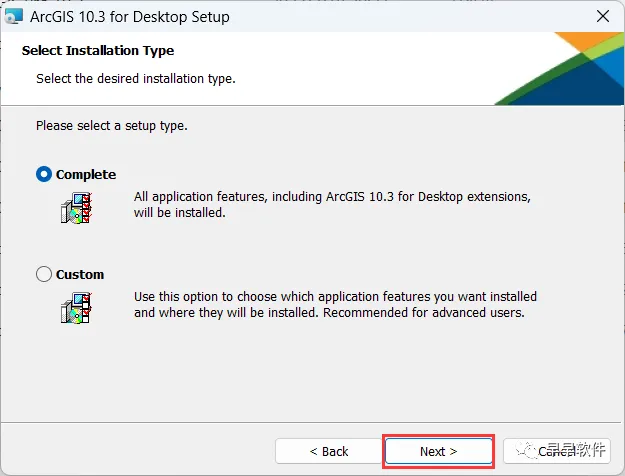This screenshot has width=625, height=476.
Task: Select the Complete radio button
Action: tap(44, 174)
